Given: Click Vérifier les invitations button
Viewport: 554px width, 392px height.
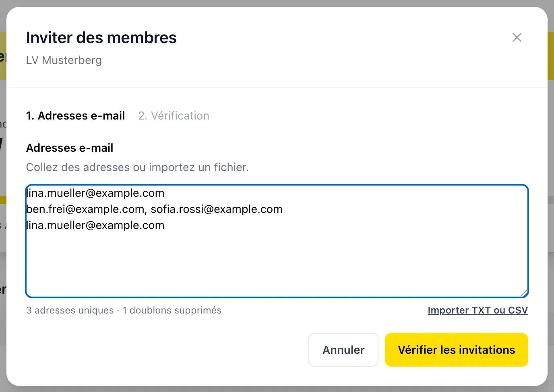Looking at the screenshot, I should [457, 350].
